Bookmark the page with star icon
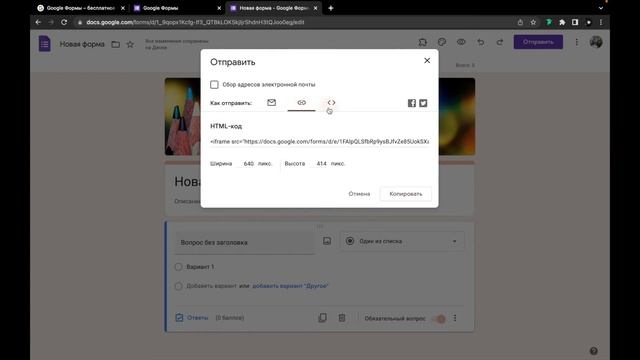 [x=533, y=22]
